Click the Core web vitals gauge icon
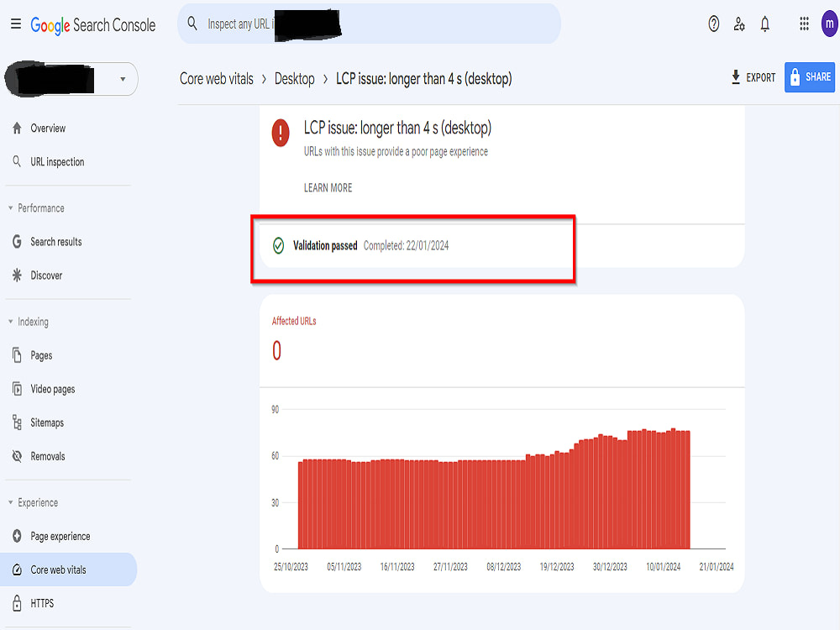The height and width of the screenshot is (630, 840). point(17,570)
